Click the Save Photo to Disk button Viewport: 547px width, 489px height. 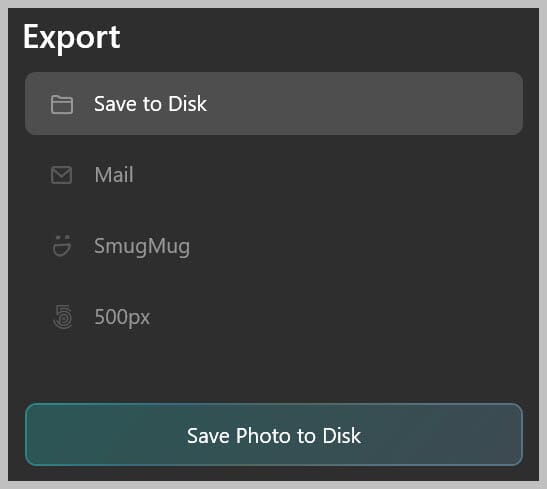pos(274,435)
